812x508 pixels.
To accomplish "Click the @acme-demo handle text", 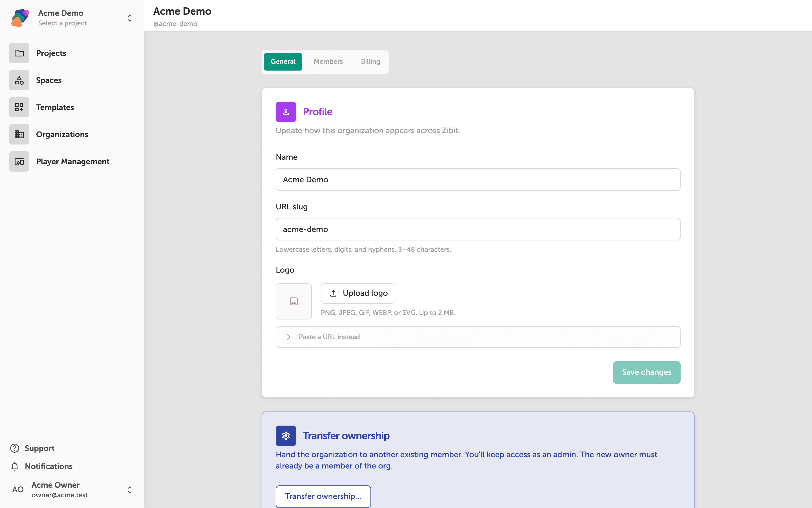I will click(x=175, y=24).
